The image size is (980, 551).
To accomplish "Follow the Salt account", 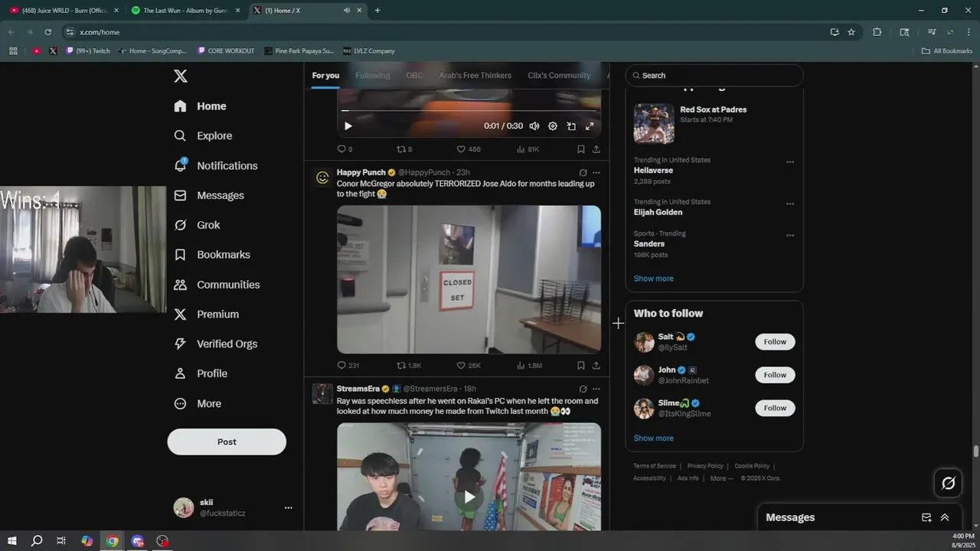I will point(775,342).
